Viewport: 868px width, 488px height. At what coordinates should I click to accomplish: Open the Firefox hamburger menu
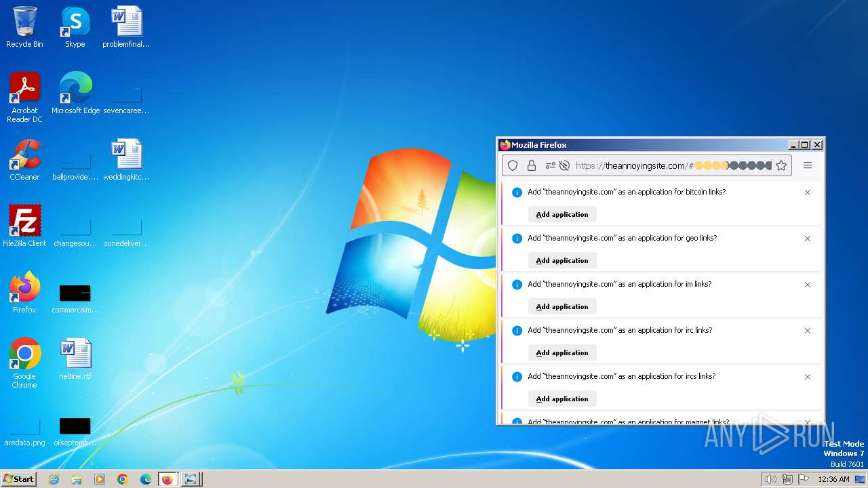[x=808, y=165]
